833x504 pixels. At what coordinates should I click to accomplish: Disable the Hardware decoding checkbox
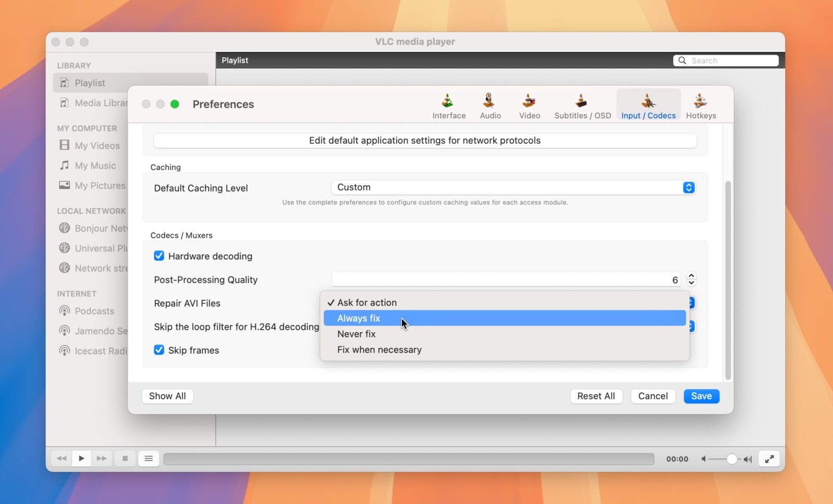point(159,256)
